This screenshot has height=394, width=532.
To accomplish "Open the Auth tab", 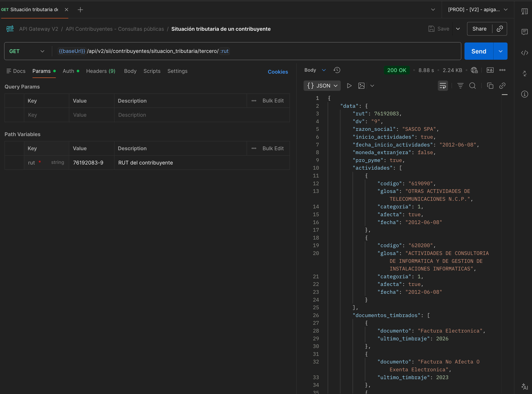I will pyautogui.click(x=68, y=71).
